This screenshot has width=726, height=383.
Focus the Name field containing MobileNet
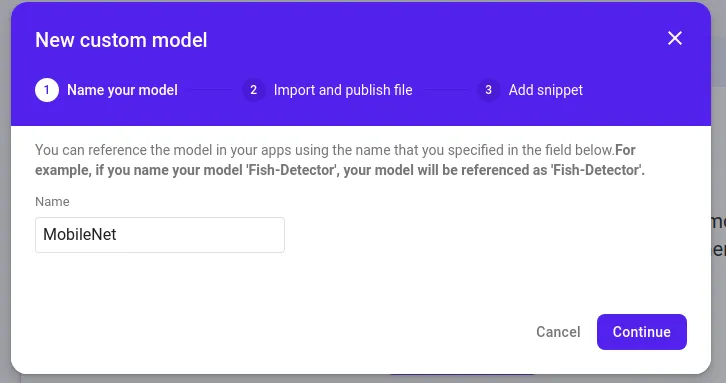point(160,235)
